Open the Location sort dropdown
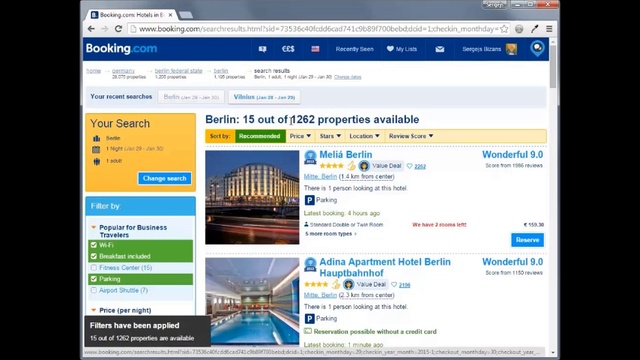 (x=364, y=136)
